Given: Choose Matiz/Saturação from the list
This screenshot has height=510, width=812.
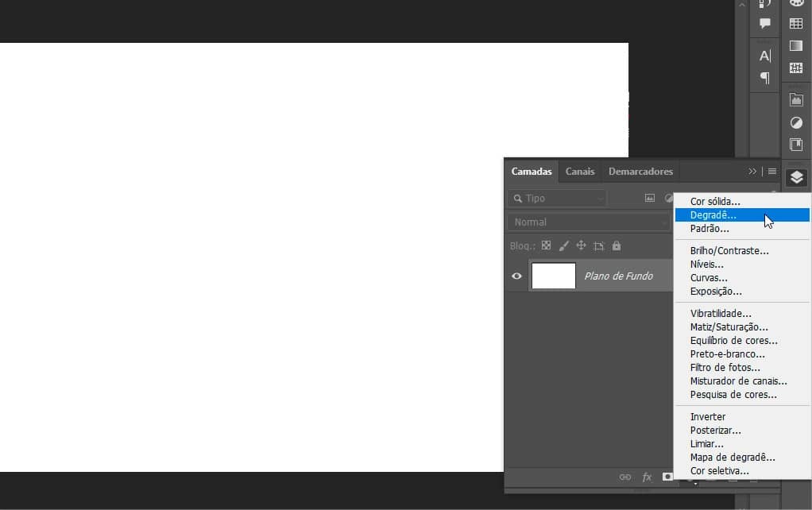Looking at the screenshot, I should point(729,326).
